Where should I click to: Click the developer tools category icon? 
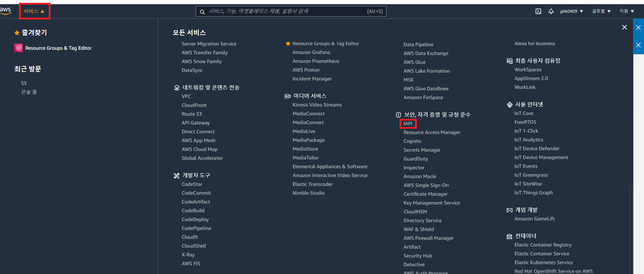[177, 175]
